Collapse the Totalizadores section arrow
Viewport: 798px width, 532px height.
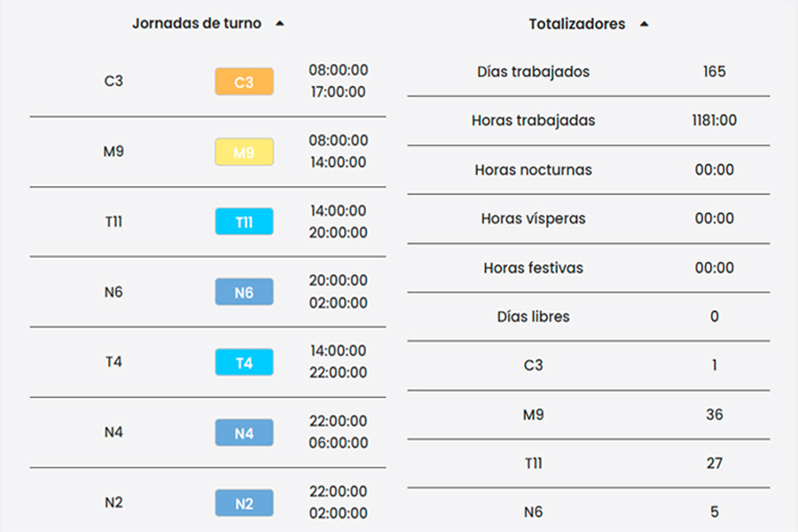coord(644,25)
